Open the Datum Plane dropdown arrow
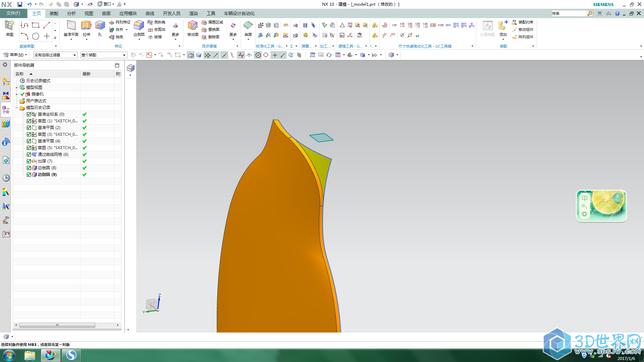Viewport: 644px width, 362px height. tap(71, 40)
